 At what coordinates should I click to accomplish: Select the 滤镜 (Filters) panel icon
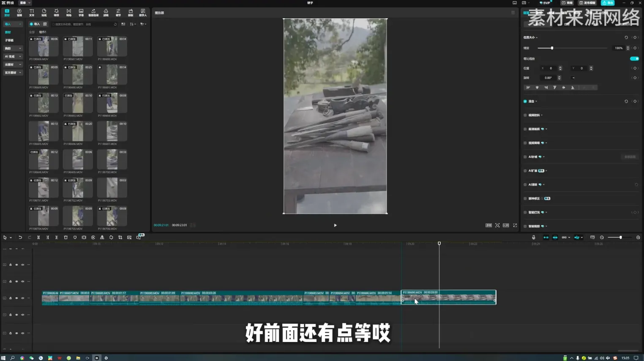[x=106, y=13]
